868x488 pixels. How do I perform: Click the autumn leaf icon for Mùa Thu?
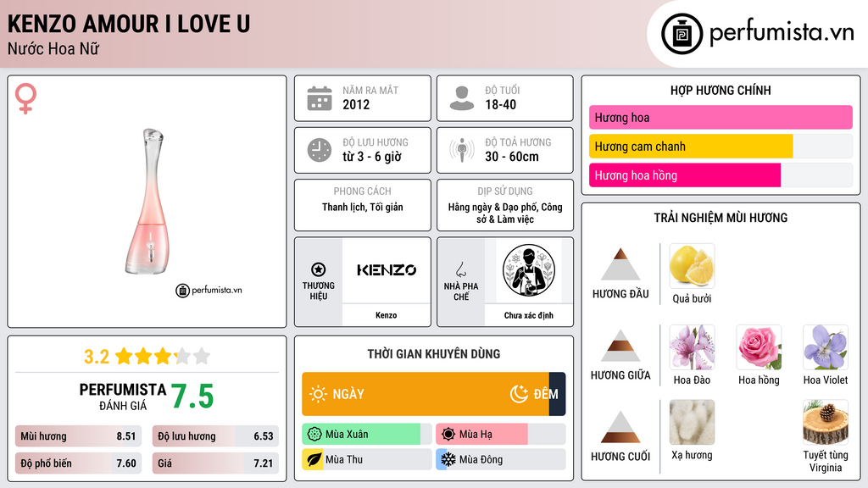pyautogui.click(x=314, y=459)
